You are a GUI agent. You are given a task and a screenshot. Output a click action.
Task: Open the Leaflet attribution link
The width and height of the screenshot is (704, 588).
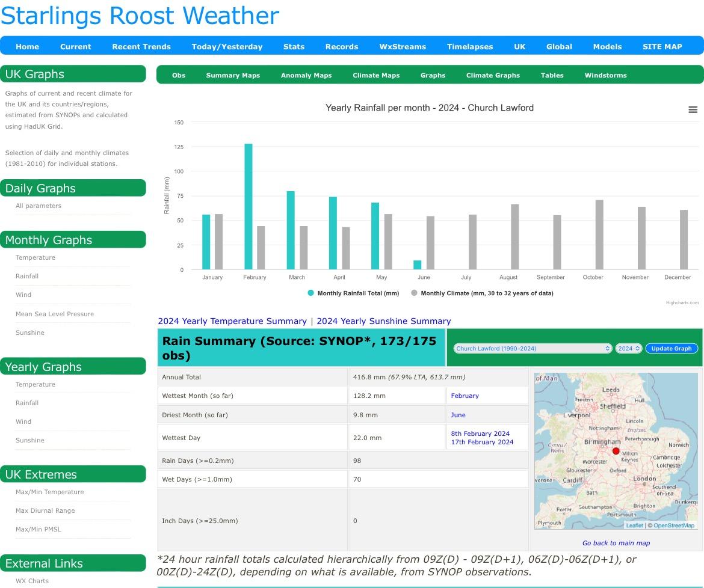point(634,525)
